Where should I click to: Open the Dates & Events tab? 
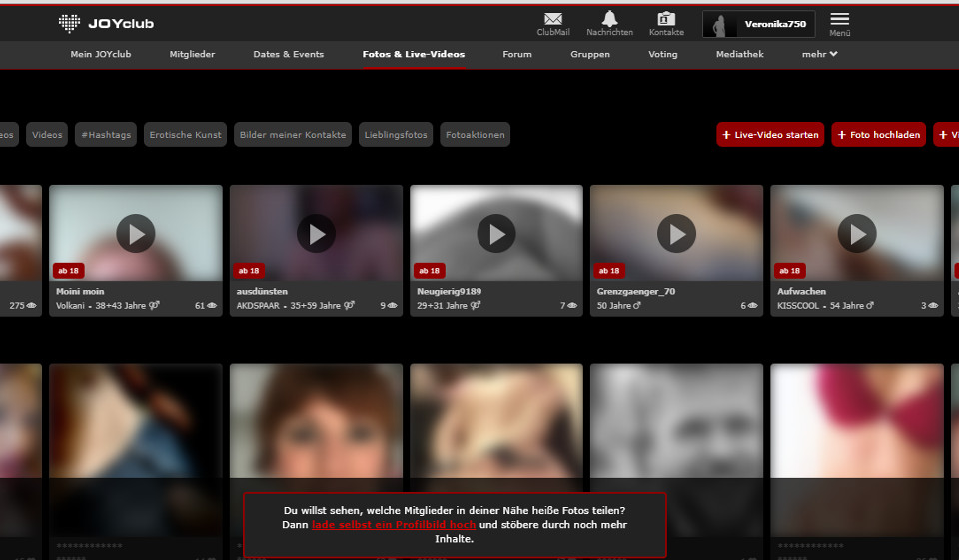coord(288,54)
